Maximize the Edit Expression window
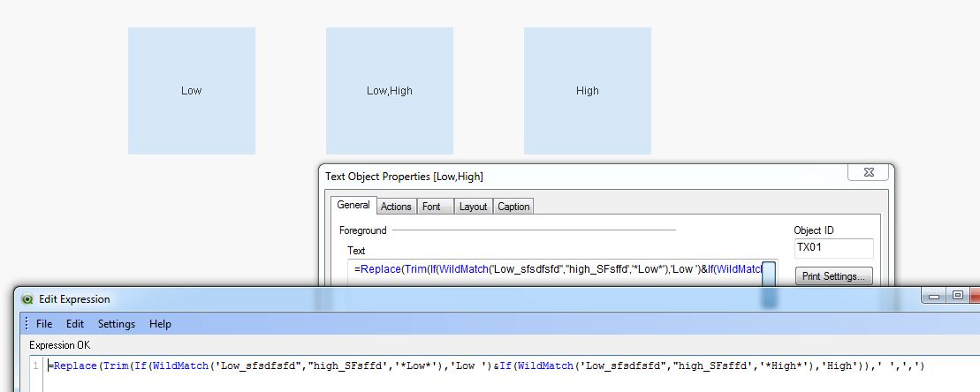980x392 pixels. [x=958, y=296]
